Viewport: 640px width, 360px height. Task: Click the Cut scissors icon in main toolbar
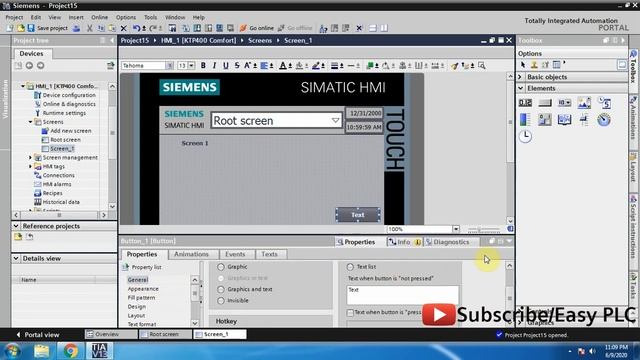coord(89,28)
